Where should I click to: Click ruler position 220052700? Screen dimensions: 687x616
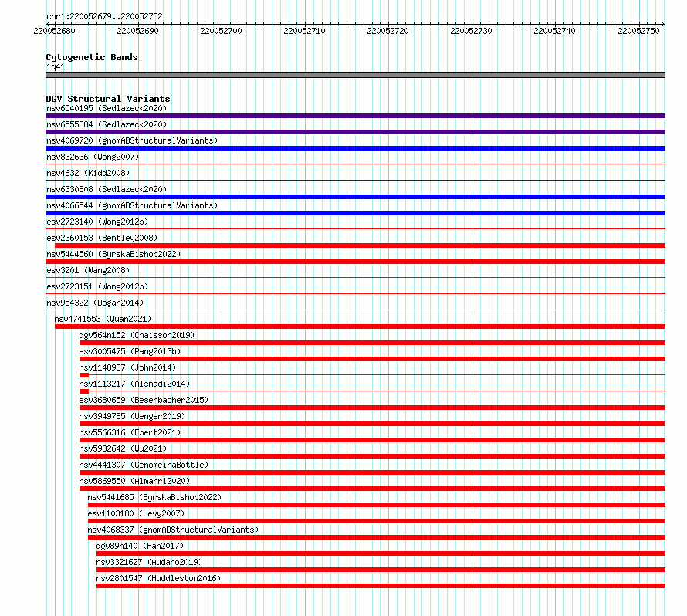221,31
